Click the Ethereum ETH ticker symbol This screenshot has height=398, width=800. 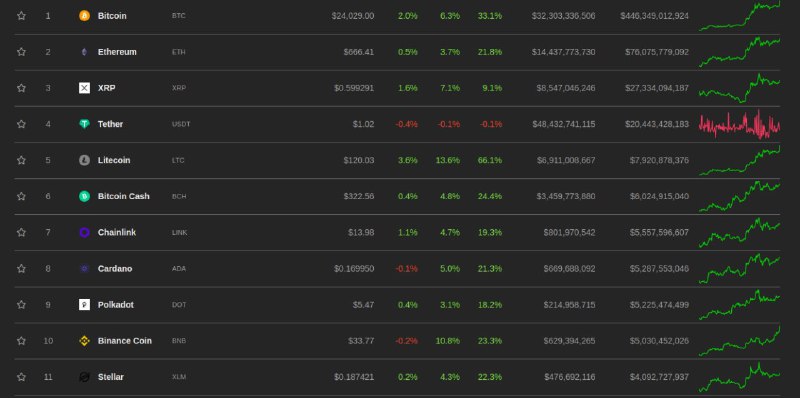click(179, 52)
